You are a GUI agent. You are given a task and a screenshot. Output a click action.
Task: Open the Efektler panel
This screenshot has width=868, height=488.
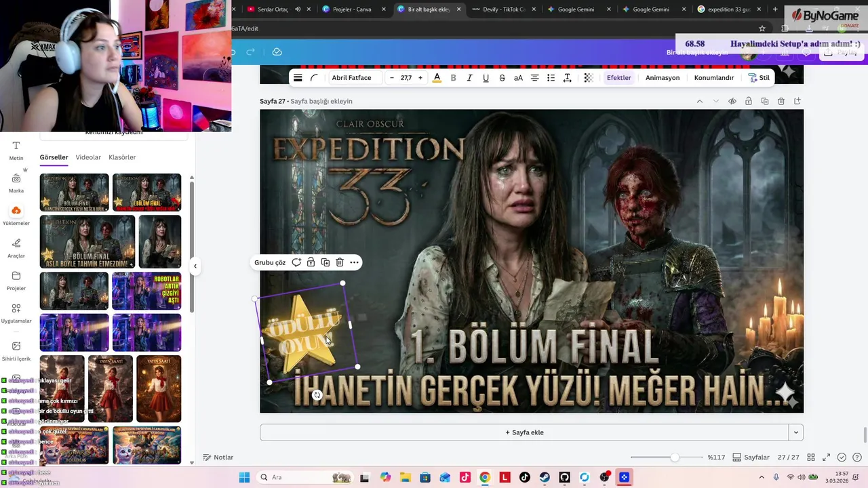(x=619, y=78)
